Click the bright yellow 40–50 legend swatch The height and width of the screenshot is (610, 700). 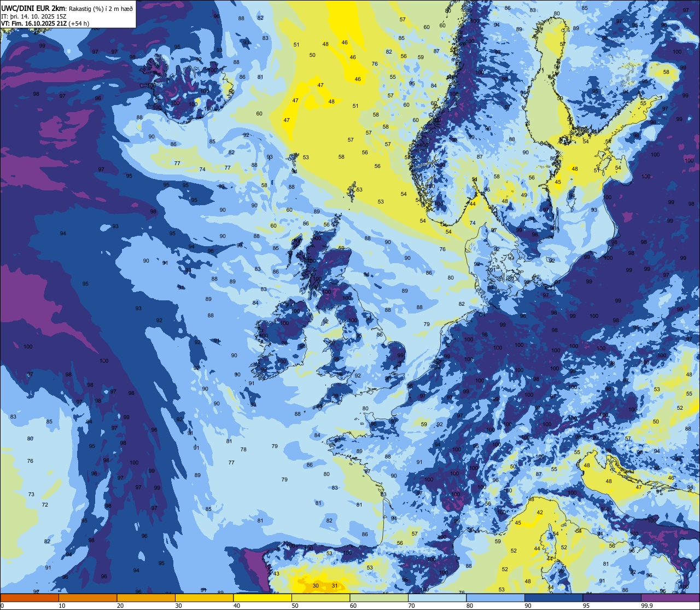(x=262, y=598)
